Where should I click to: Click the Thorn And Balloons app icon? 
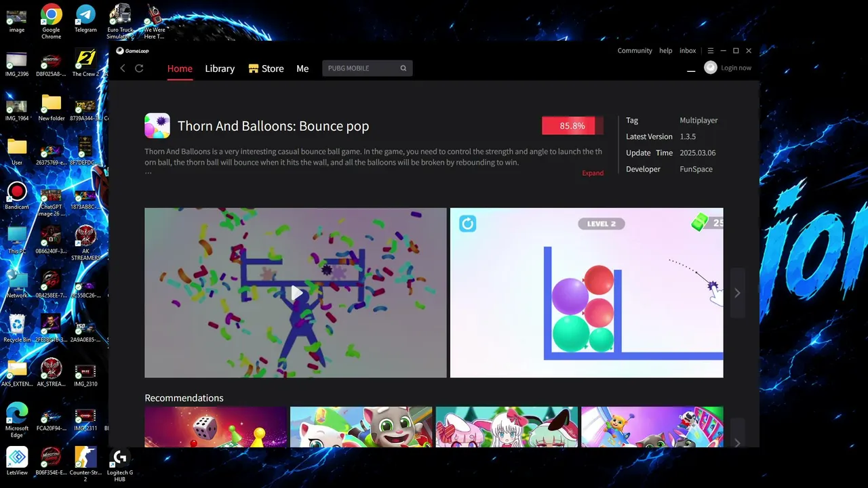point(157,126)
